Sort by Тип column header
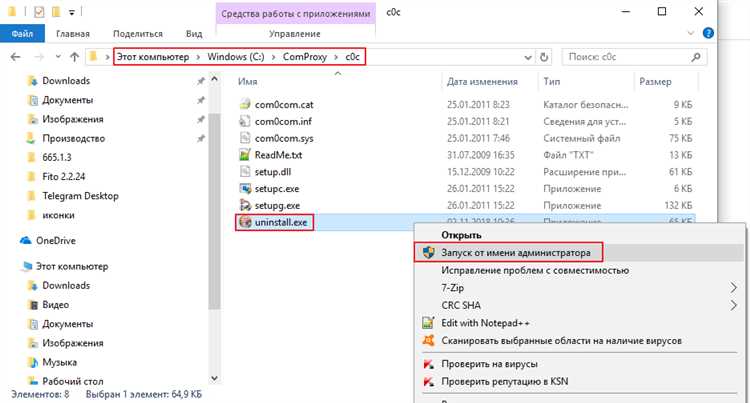750x403 pixels. 551,82
